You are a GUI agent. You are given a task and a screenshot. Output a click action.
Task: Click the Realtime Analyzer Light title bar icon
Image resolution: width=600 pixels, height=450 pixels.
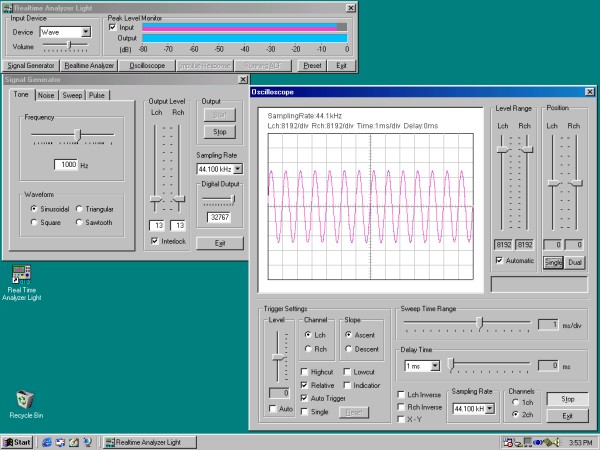[x=8, y=8]
